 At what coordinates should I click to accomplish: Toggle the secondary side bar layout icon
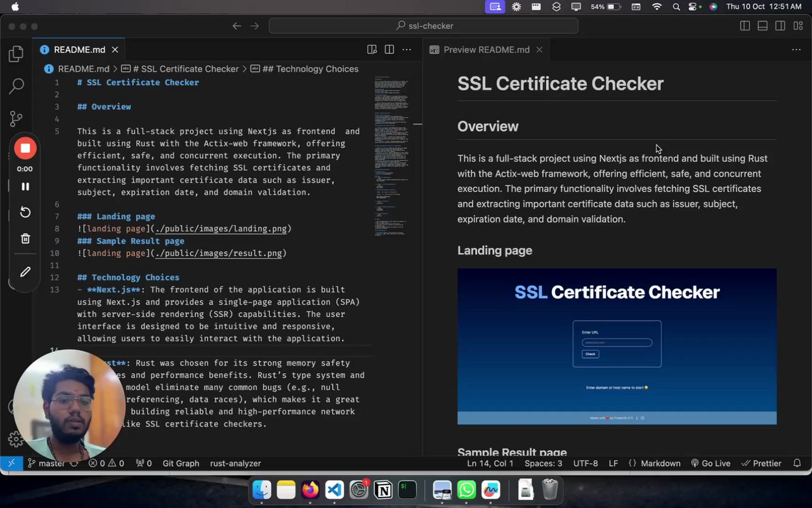(780, 26)
